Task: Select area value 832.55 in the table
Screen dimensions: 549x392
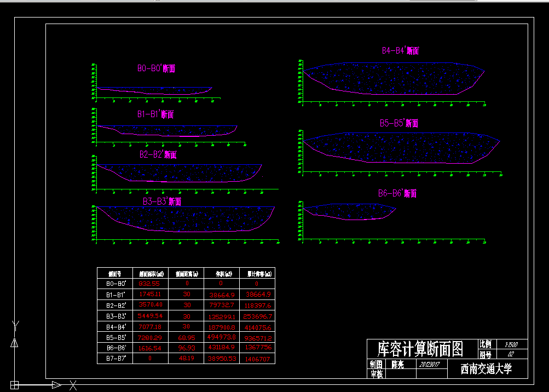Action: (149, 284)
